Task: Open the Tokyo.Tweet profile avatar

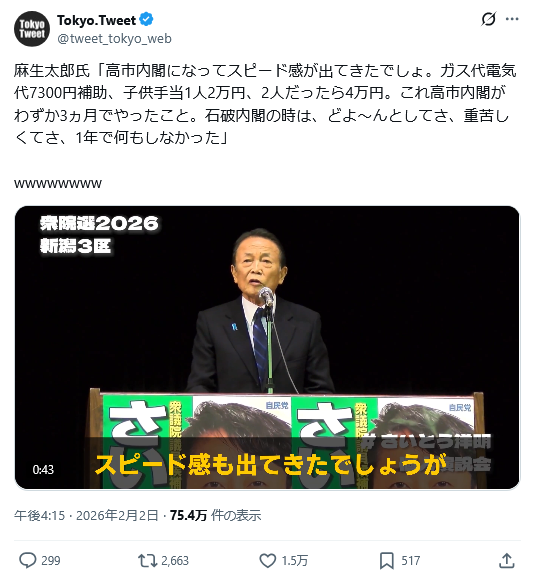Action: [x=32, y=29]
